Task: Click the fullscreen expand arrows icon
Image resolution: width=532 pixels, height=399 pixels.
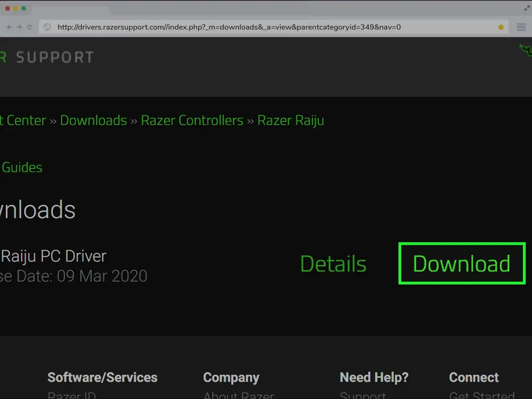Action: tap(527, 8)
